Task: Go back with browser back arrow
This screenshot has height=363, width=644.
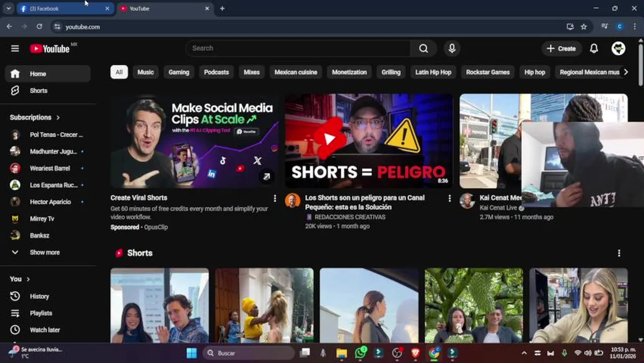Action: click(9, 27)
